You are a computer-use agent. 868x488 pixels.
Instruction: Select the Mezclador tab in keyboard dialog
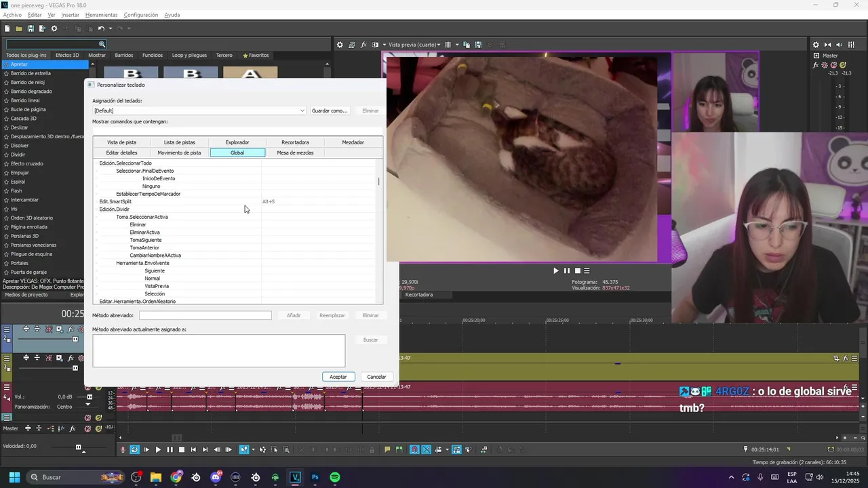353,142
